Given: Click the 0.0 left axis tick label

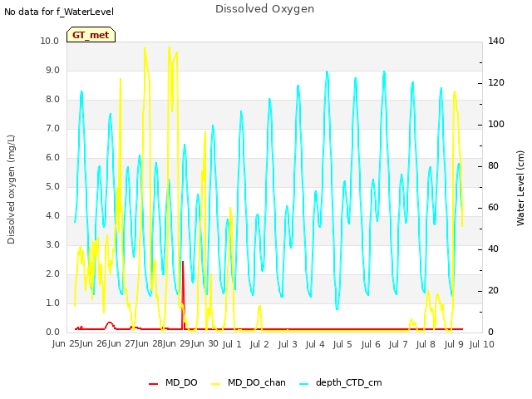Looking at the screenshot, I should coord(52,332).
